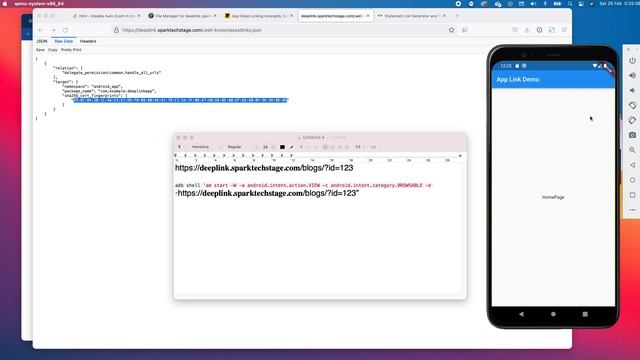
Task: Open the Apple menu
Action: tap(5, 4)
